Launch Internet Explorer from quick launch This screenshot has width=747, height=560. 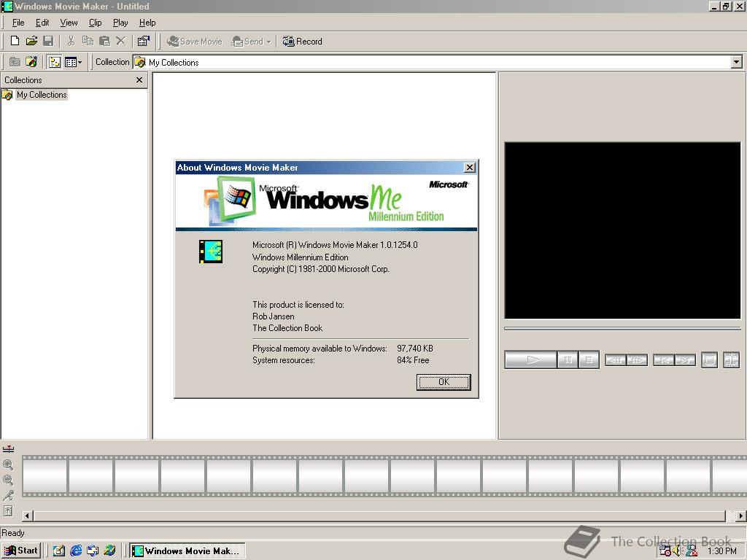[76, 551]
